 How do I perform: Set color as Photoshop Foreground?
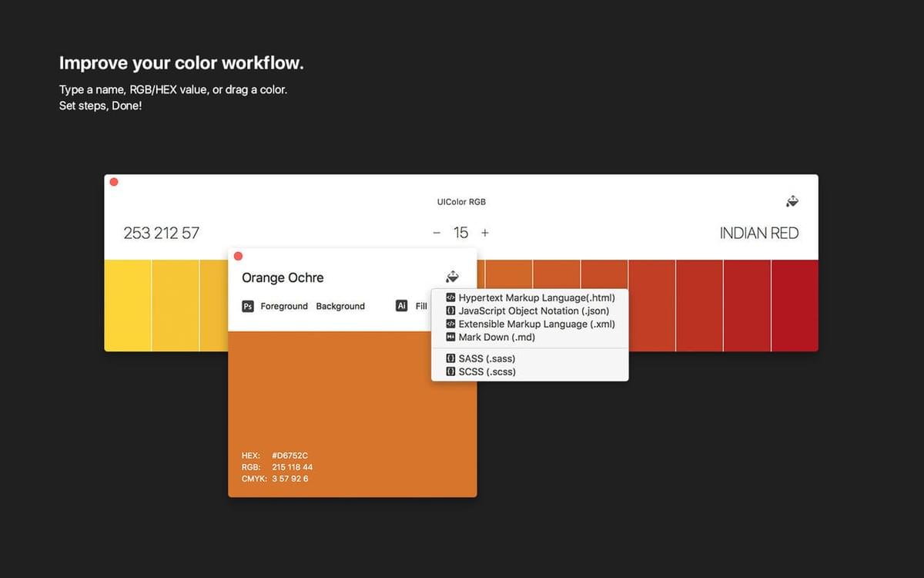coord(284,306)
